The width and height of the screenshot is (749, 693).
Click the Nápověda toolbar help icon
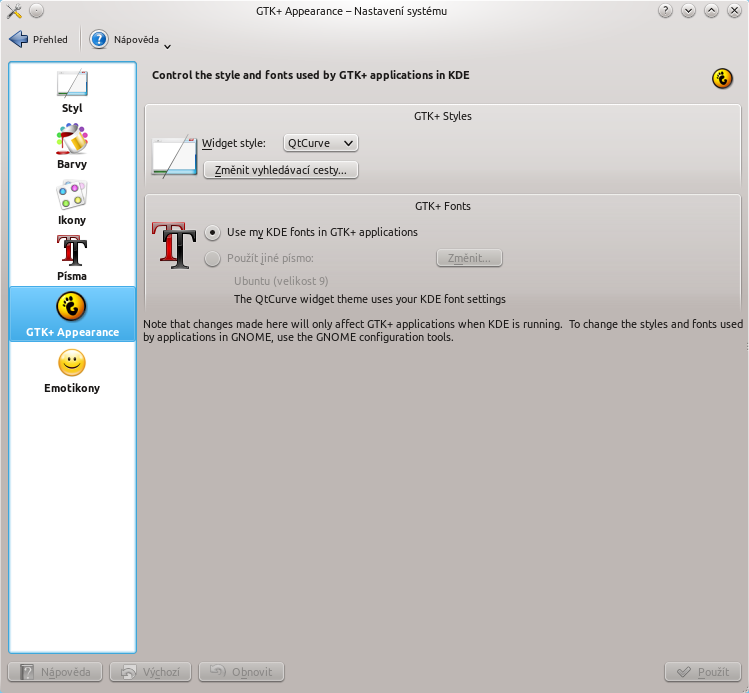(x=99, y=39)
